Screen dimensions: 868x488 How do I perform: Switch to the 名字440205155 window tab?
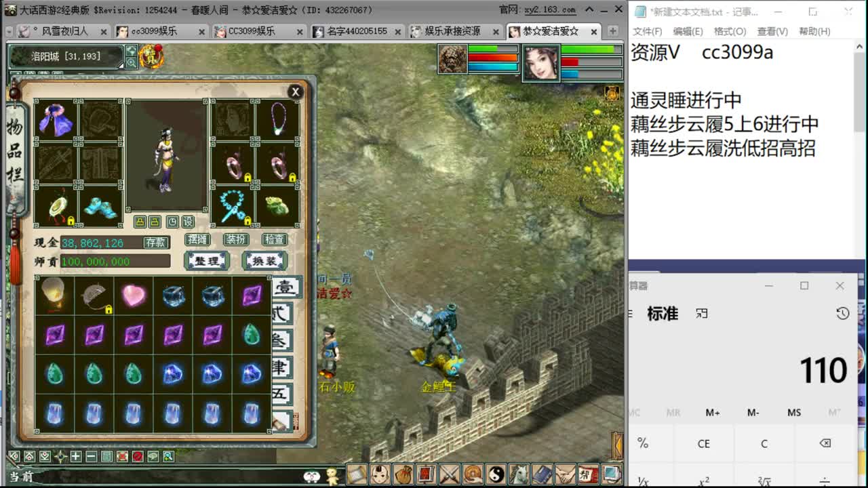[x=357, y=31]
